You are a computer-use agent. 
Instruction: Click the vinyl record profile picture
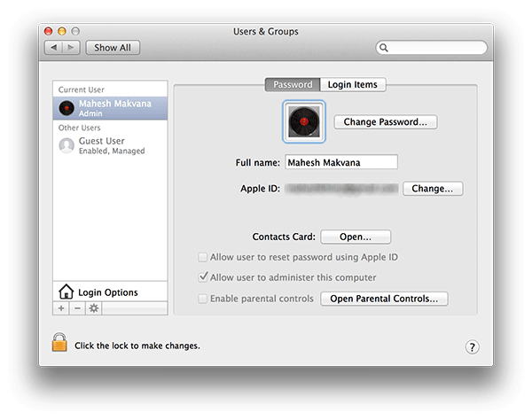[304, 121]
